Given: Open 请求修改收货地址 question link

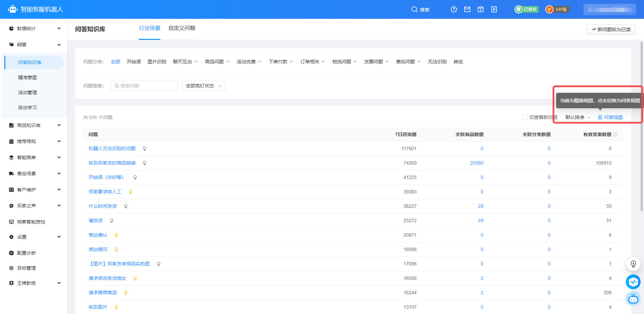Looking at the screenshot, I should pos(107,278).
